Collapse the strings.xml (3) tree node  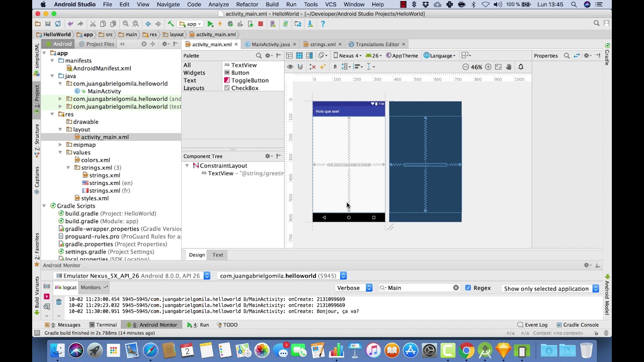point(68,167)
